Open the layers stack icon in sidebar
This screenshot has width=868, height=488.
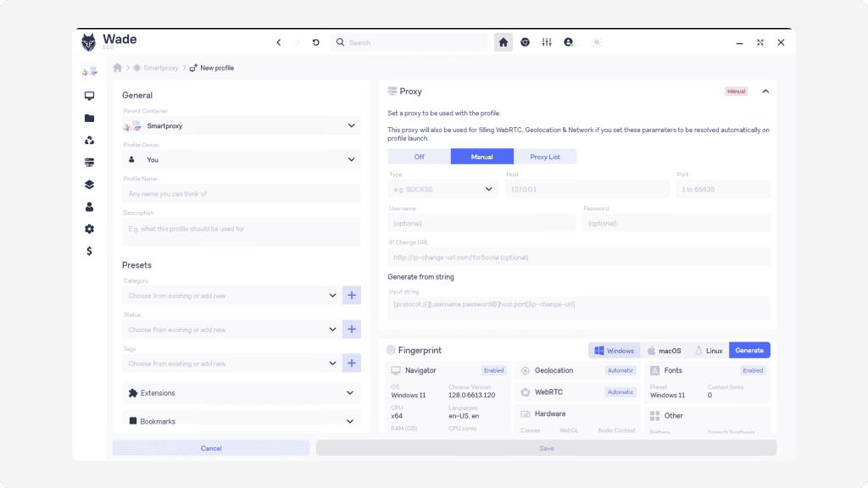coord(89,185)
